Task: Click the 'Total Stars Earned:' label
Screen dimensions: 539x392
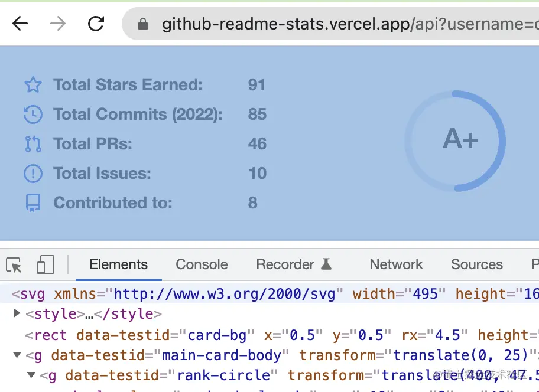Action: point(128,85)
